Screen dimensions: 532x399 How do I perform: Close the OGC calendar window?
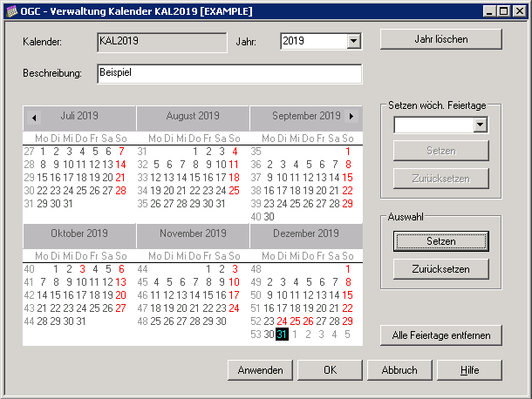click(520, 11)
